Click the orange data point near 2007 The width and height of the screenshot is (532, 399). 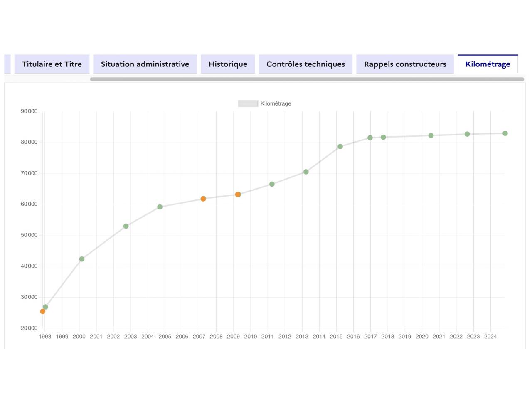[203, 199]
